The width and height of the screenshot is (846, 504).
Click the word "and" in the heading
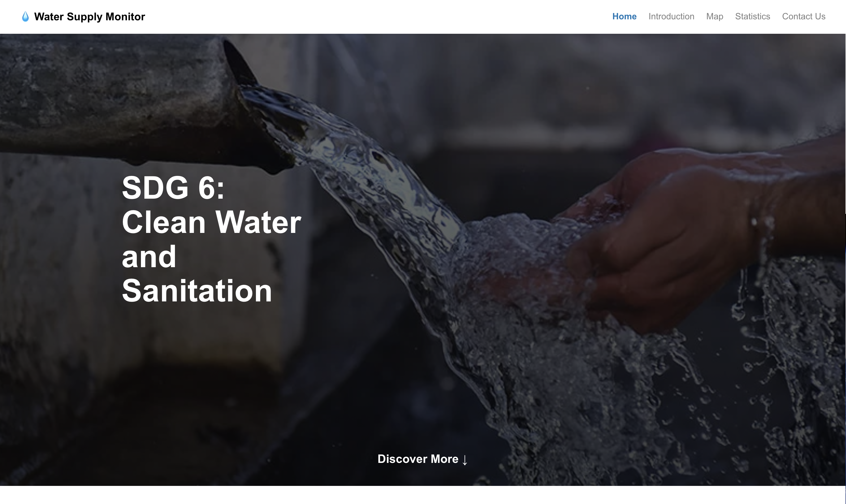(149, 256)
